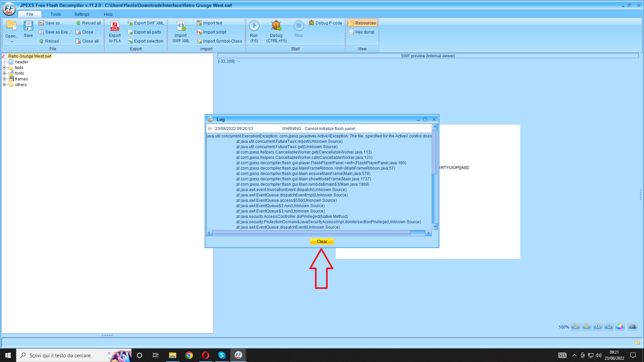Screen dimensions: 644x362
Task: Select Save as Exe... option
Action: pyautogui.click(x=55, y=32)
